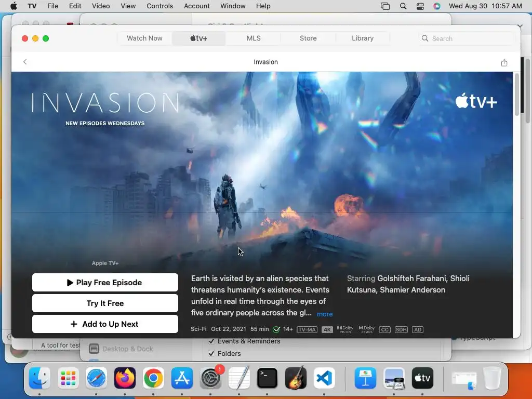Open Control Center in menu bar

(x=420, y=6)
